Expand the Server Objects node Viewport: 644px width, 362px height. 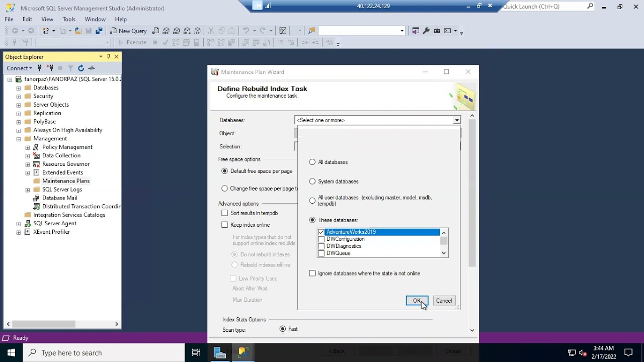coord(19,105)
